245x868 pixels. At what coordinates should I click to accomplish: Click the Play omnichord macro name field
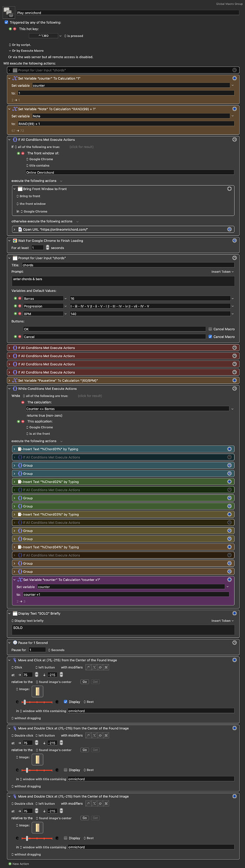coord(127,13)
